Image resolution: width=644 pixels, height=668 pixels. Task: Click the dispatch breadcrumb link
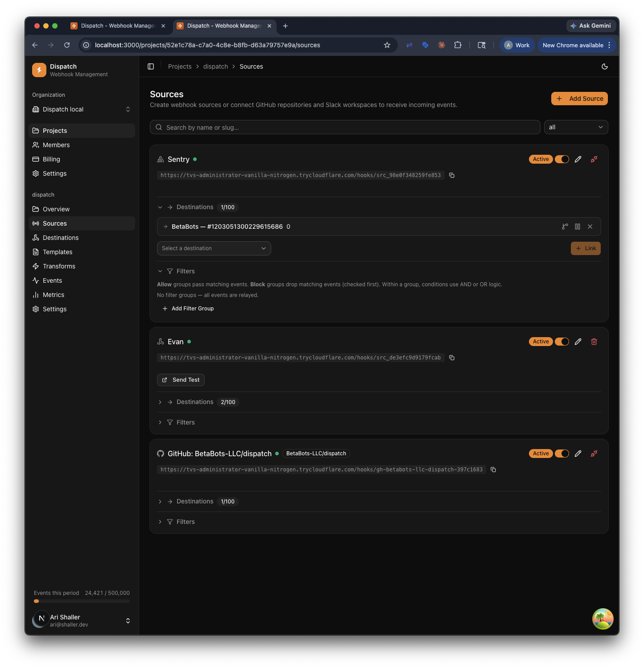point(215,66)
